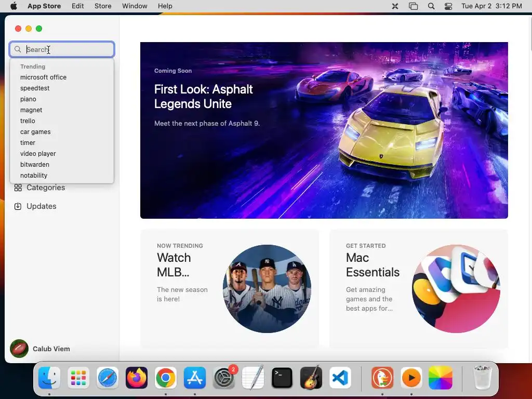
Task: Launch Firefox from the Dock
Action: (x=137, y=378)
